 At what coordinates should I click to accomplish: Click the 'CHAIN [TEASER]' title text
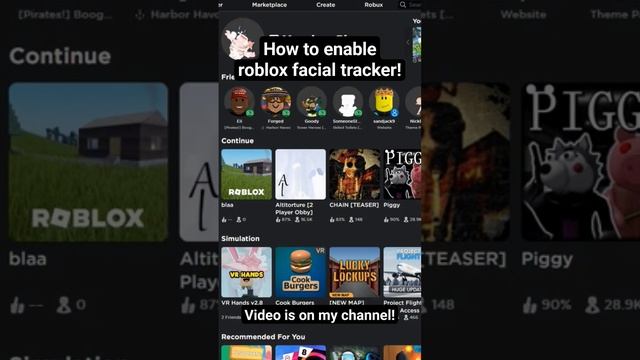(x=354, y=205)
